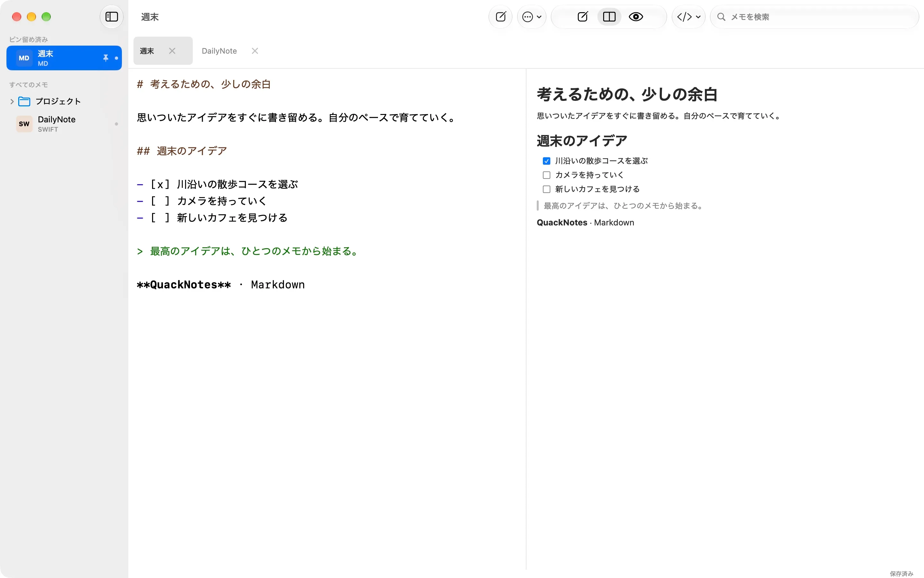Close the 週末 tab
The height and width of the screenshot is (578, 924).
pyautogui.click(x=172, y=51)
